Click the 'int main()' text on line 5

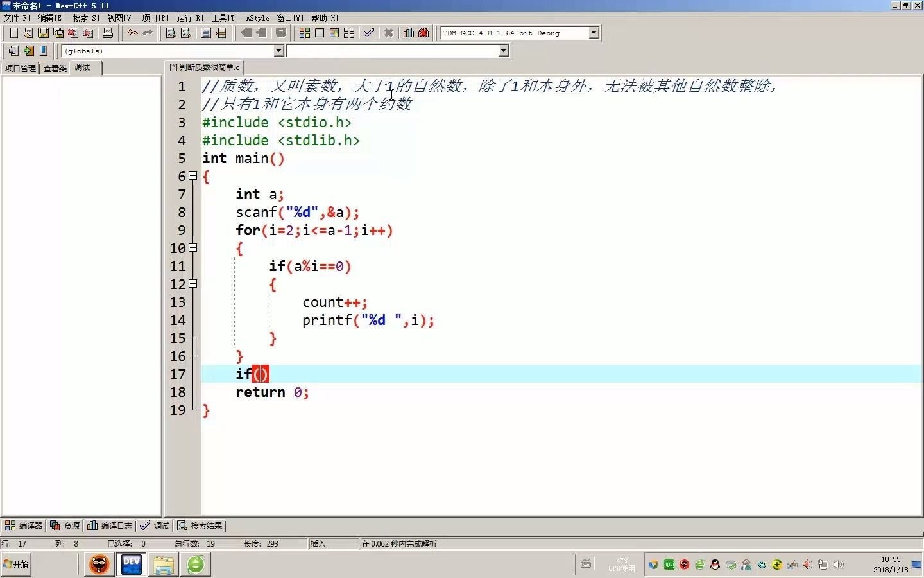[243, 158]
